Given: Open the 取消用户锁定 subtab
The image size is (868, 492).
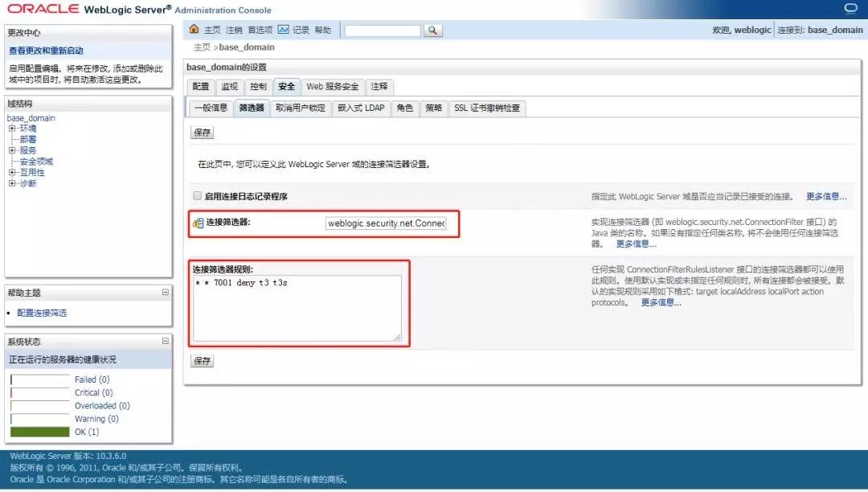Looking at the screenshot, I should click(301, 108).
